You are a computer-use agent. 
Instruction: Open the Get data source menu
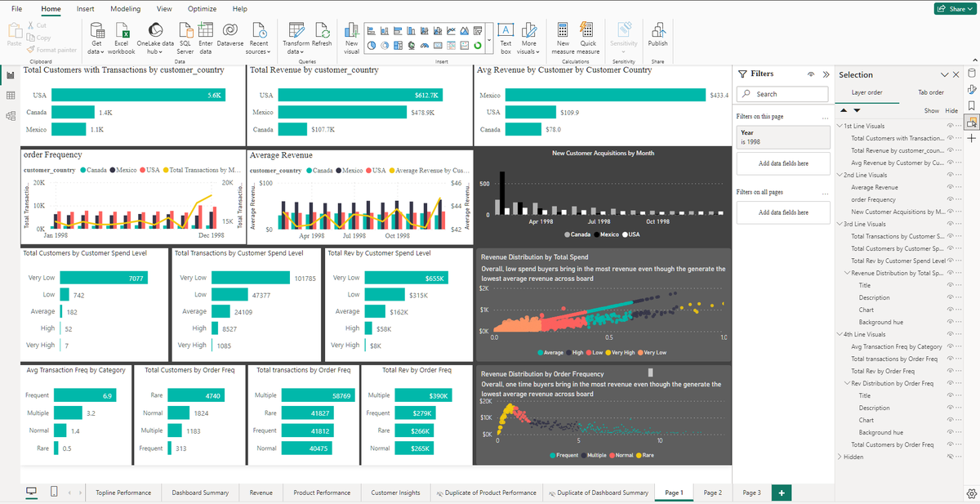[97, 38]
